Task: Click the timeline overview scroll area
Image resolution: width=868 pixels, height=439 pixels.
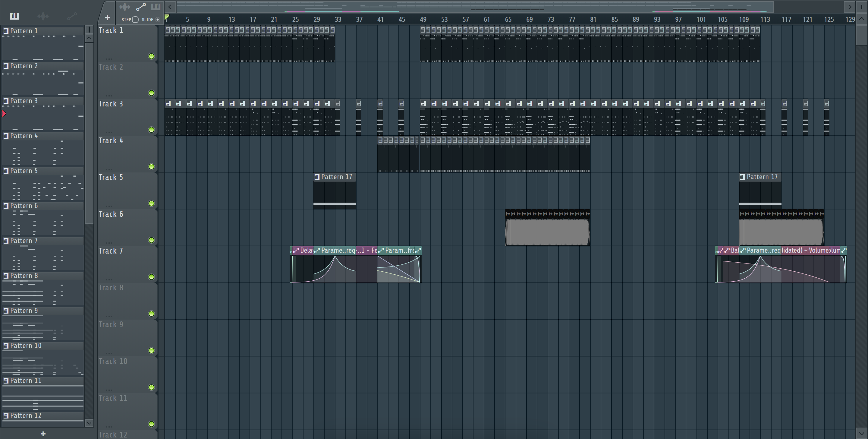Action: click(475, 7)
